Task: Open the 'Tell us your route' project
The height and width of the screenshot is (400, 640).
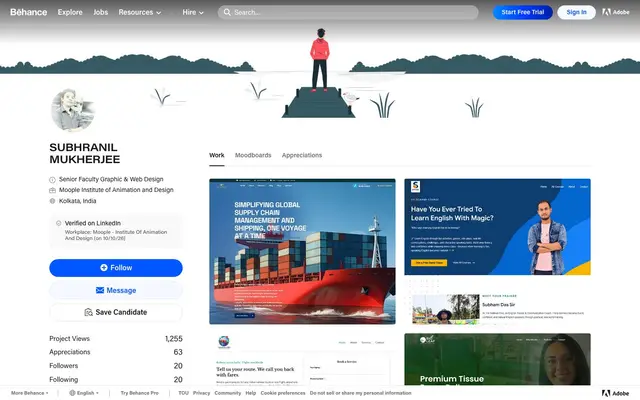Action: (x=302, y=359)
